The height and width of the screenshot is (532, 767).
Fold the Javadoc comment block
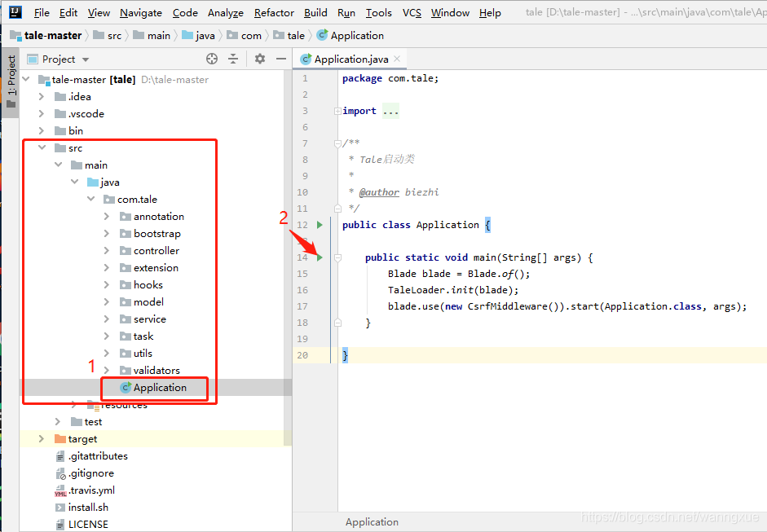pyautogui.click(x=337, y=143)
